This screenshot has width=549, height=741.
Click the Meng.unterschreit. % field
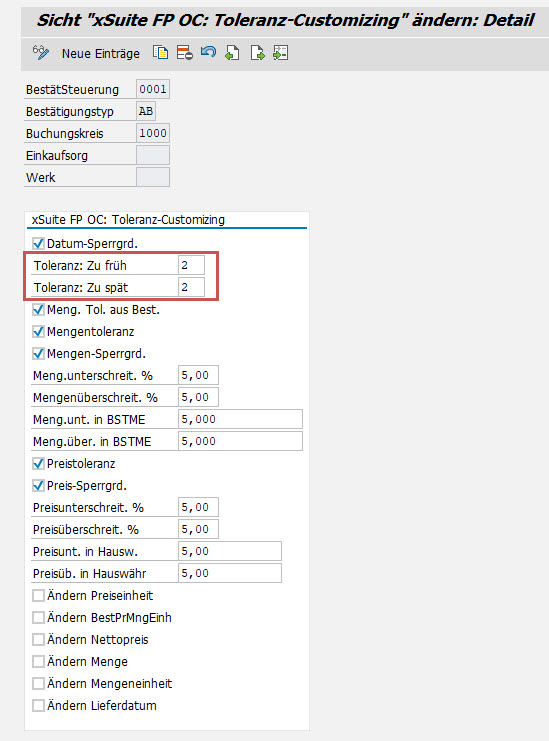click(x=198, y=375)
